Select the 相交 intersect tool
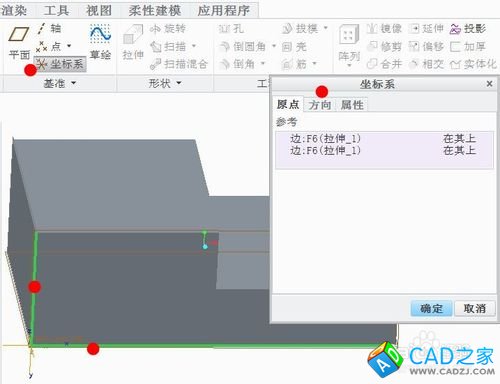Image resolution: width=500 pixels, height=384 pixels. pos(426,64)
